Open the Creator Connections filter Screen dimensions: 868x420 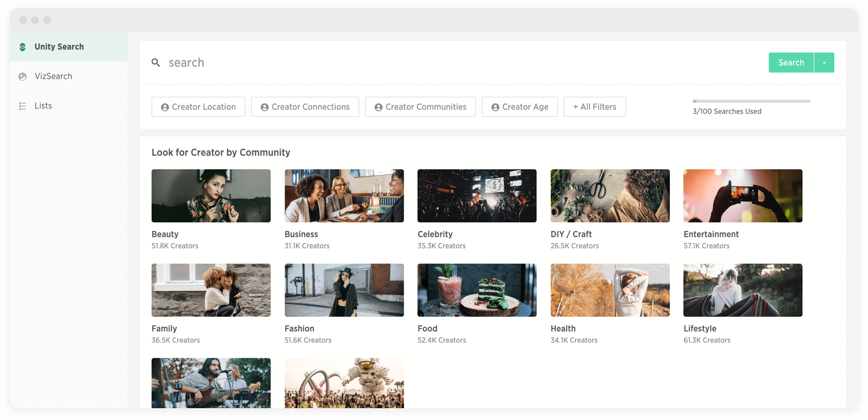click(305, 107)
